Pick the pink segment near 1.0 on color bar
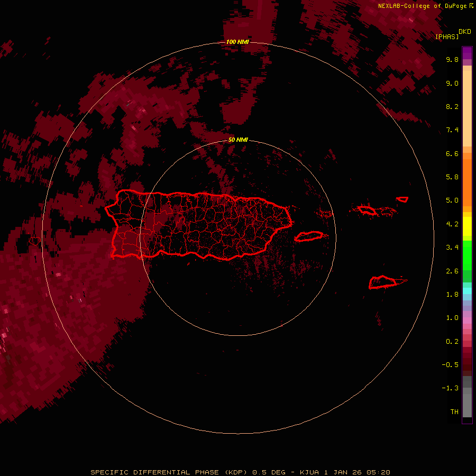The image size is (476, 476). tap(467, 321)
